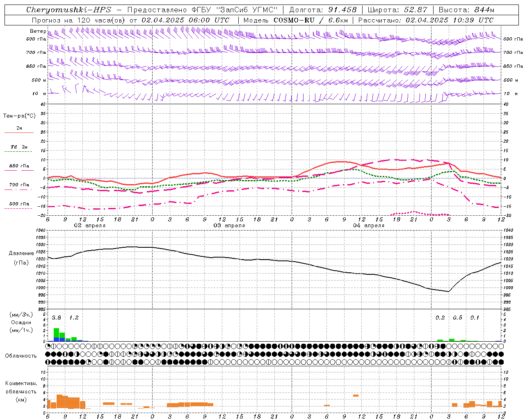Click the 04 апреля date label
This screenshot has width=525, height=420.
pyautogui.click(x=368, y=226)
